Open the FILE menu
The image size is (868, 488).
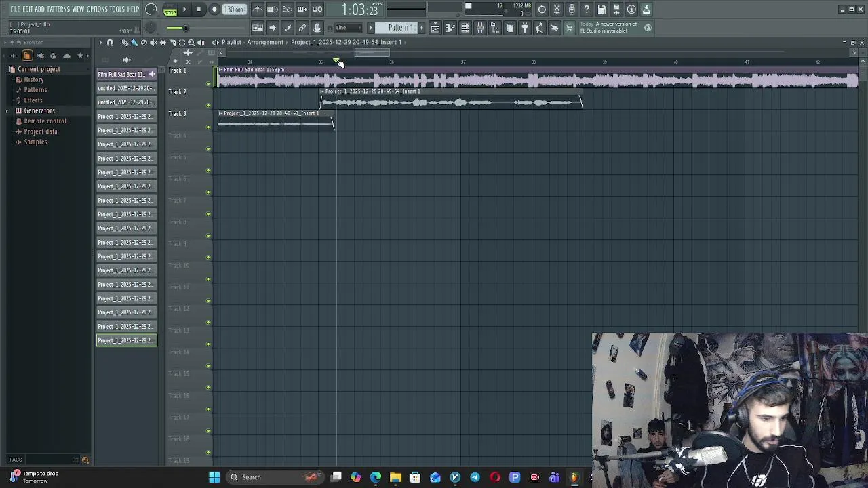(x=15, y=9)
